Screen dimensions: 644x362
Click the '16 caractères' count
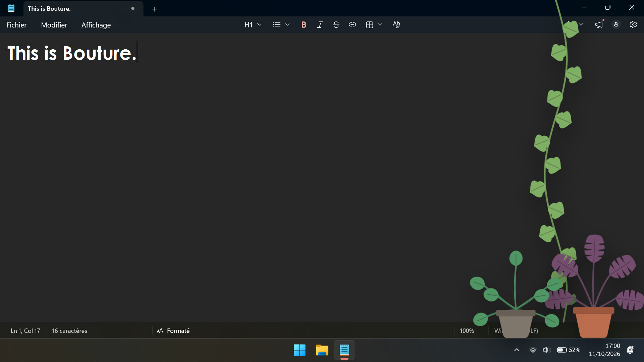(69, 331)
